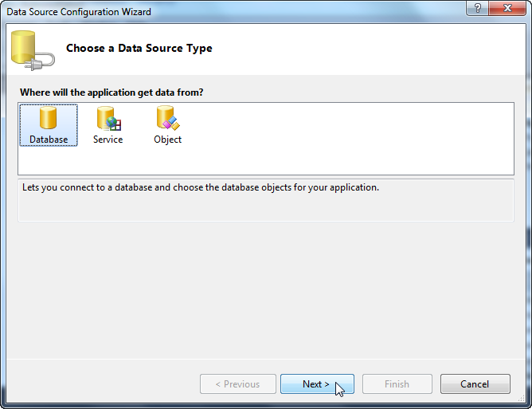532x409 pixels.
Task: Click the 'Database' text label
Action: pyautogui.click(x=49, y=140)
